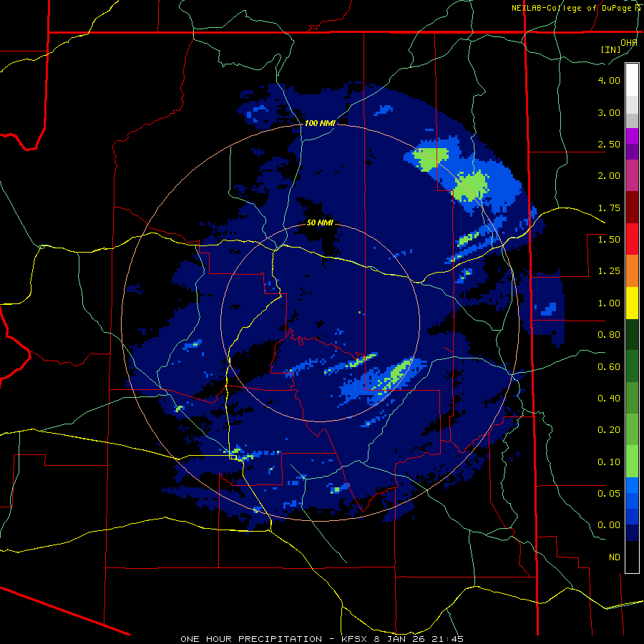The image size is (644, 644).
Task: Click the OHA product label
Action: pos(629,43)
